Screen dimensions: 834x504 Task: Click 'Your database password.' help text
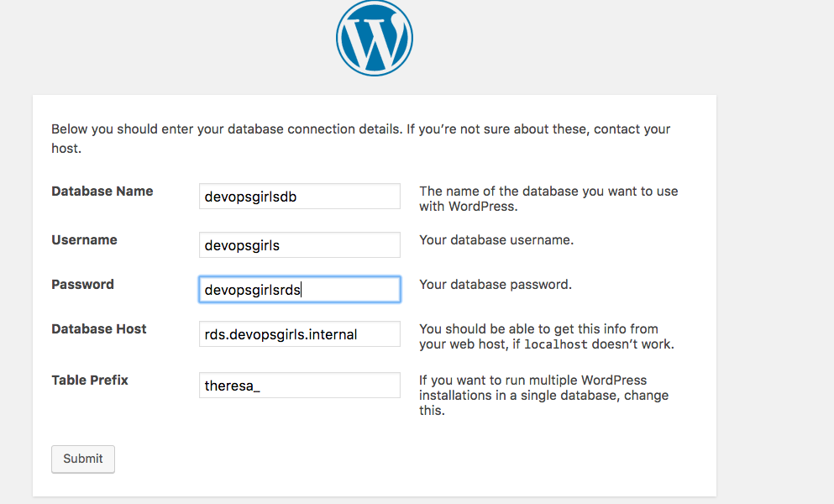coord(496,285)
